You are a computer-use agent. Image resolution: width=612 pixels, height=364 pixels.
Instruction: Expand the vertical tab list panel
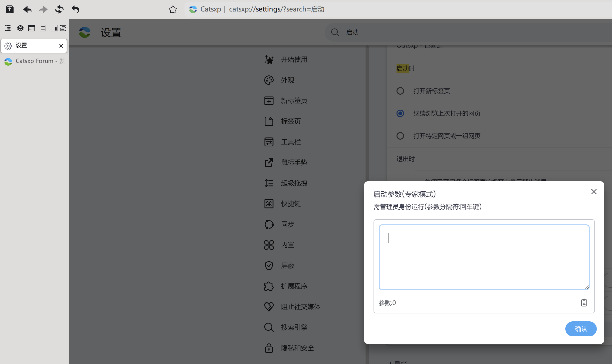click(8, 28)
